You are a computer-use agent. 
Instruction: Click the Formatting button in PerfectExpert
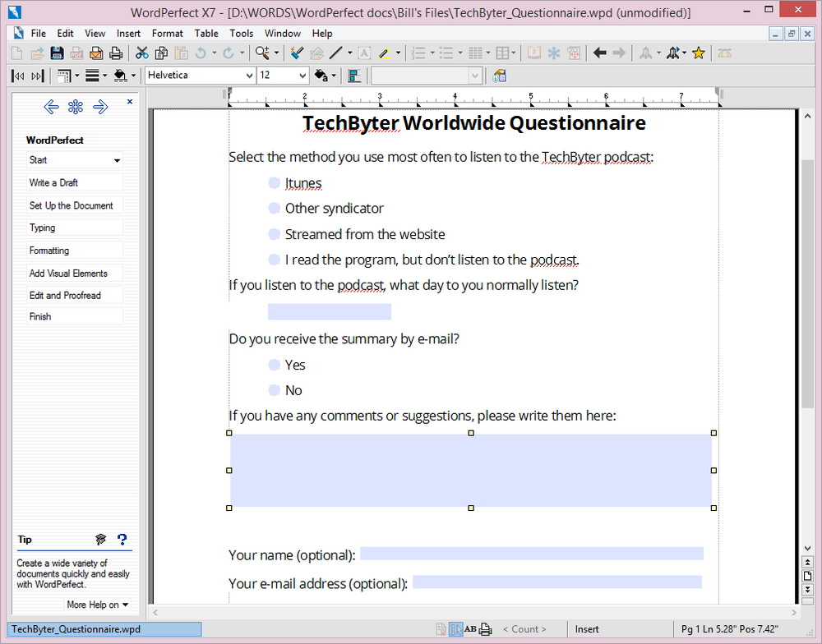75,251
